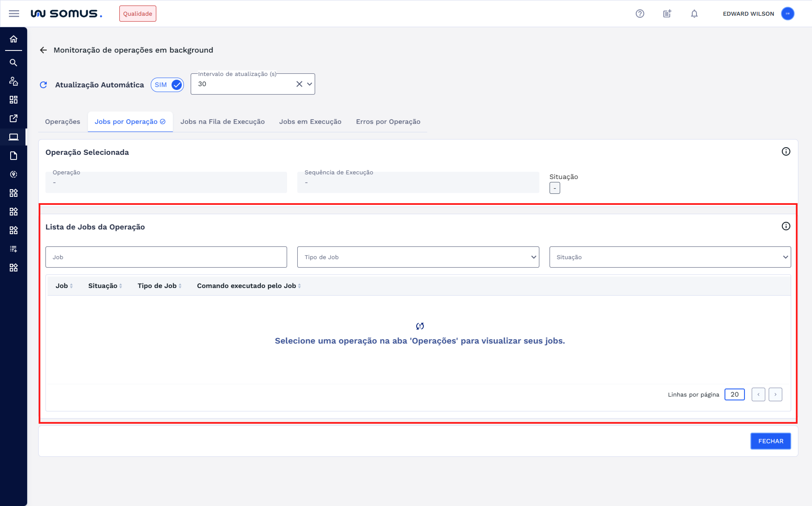Click the home icon in sidebar

tap(13, 39)
